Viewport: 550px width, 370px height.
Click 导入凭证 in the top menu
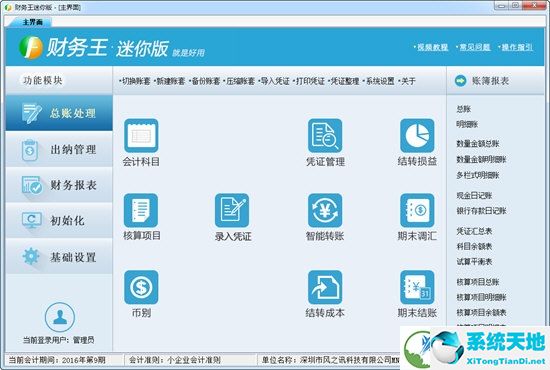(274, 81)
